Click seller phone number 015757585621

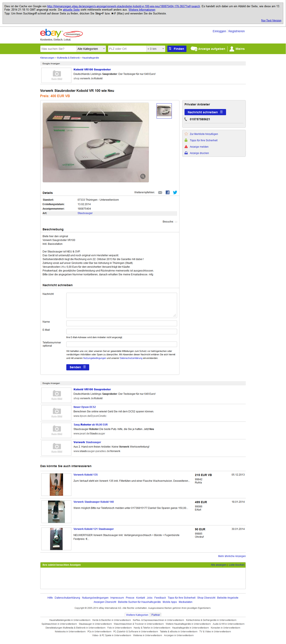[200, 119]
